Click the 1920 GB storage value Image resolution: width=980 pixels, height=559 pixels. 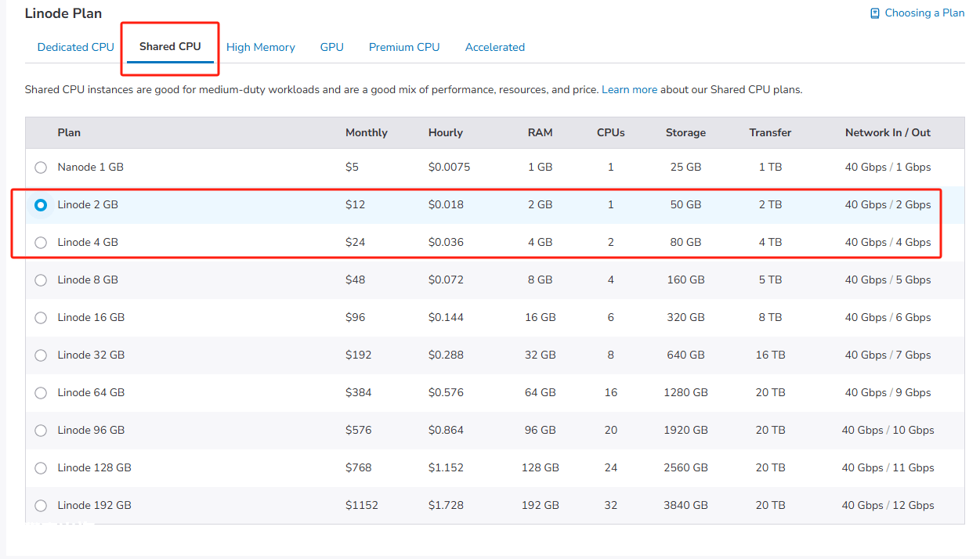point(685,430)
